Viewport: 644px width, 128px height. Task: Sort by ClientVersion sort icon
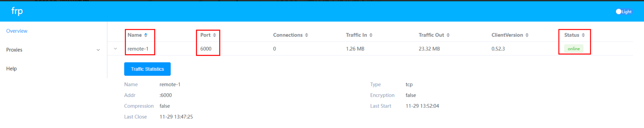coord(527,35)
